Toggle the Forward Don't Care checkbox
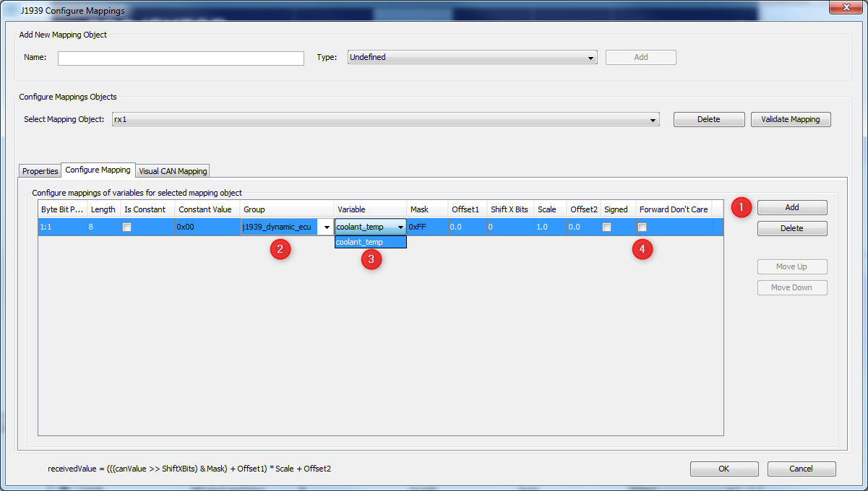 (641, 226)
